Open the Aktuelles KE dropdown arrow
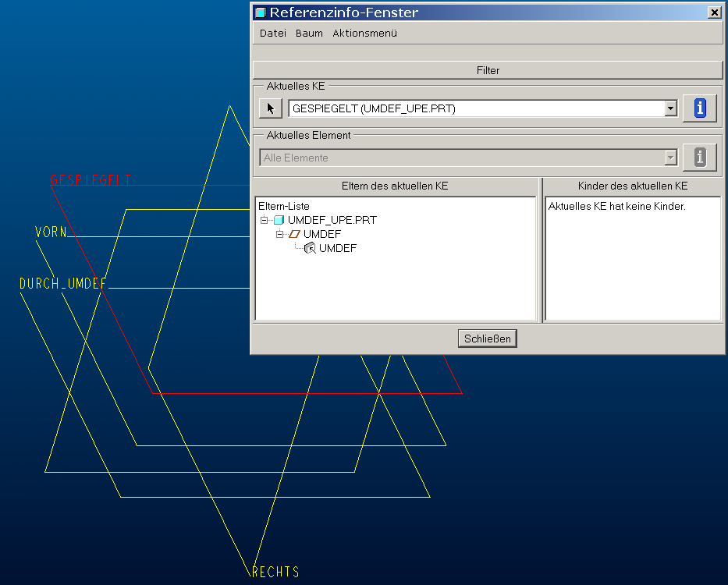Screen dimensions: 728x585 click(x=670, y=108)
